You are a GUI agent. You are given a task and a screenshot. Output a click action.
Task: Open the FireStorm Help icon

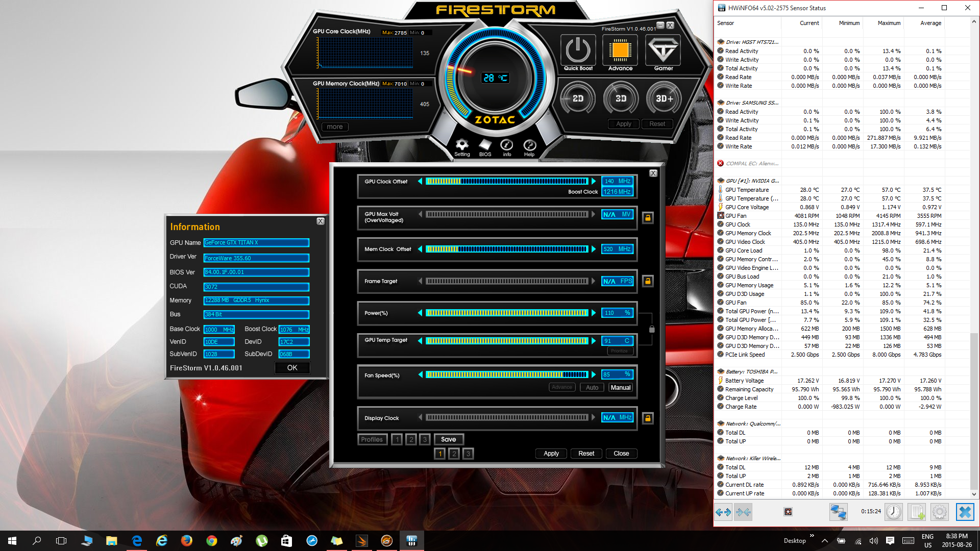click(529, 145)
